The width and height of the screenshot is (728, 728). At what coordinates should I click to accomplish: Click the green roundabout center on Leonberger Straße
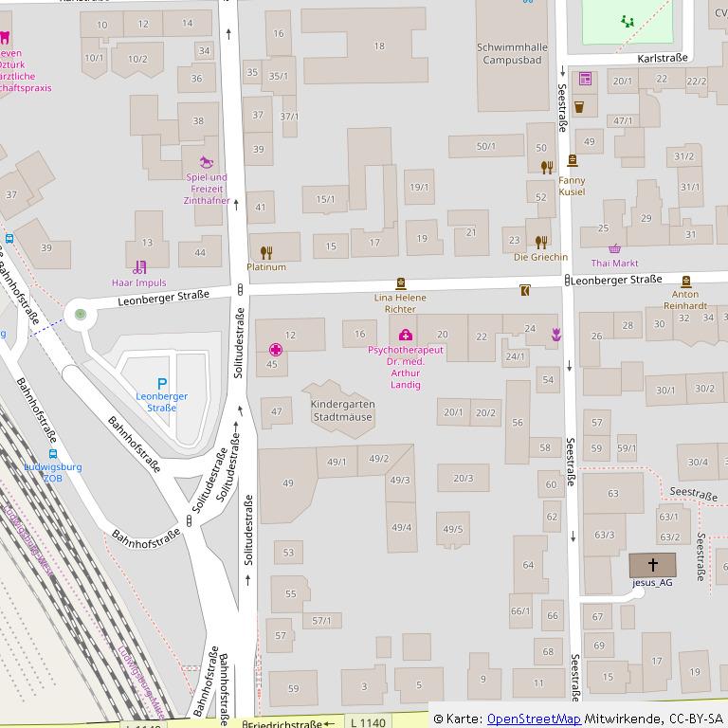coord(80,314)
